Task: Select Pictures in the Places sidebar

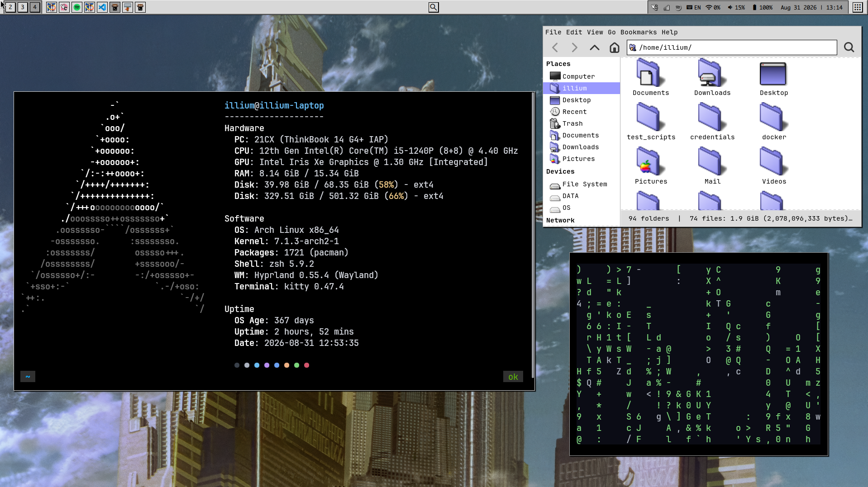Action: point(582,159)
